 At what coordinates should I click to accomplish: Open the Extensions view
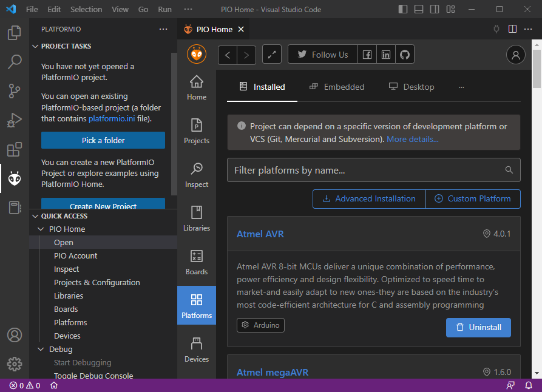pyautogui.click(x=14, y=149)
